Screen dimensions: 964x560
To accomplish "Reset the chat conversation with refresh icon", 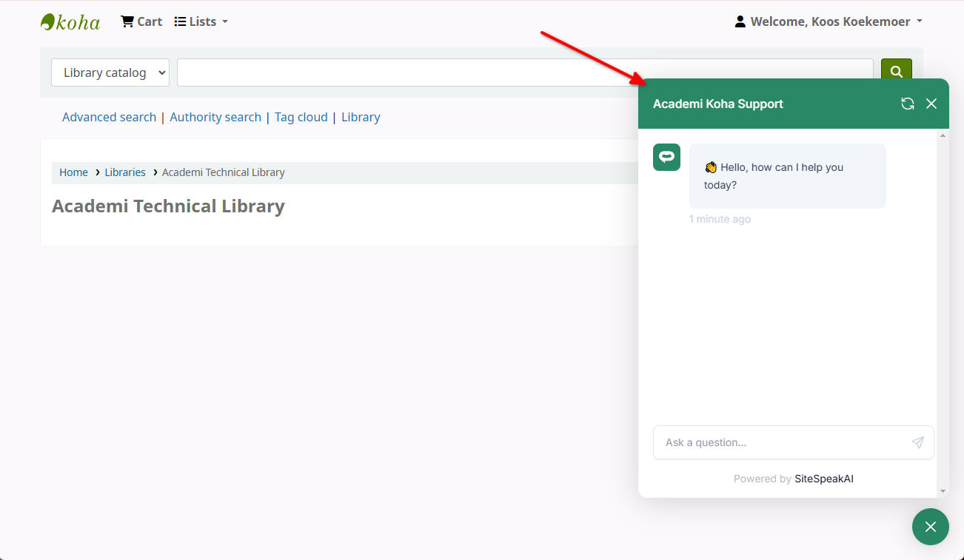I will [x=907, y=104].
